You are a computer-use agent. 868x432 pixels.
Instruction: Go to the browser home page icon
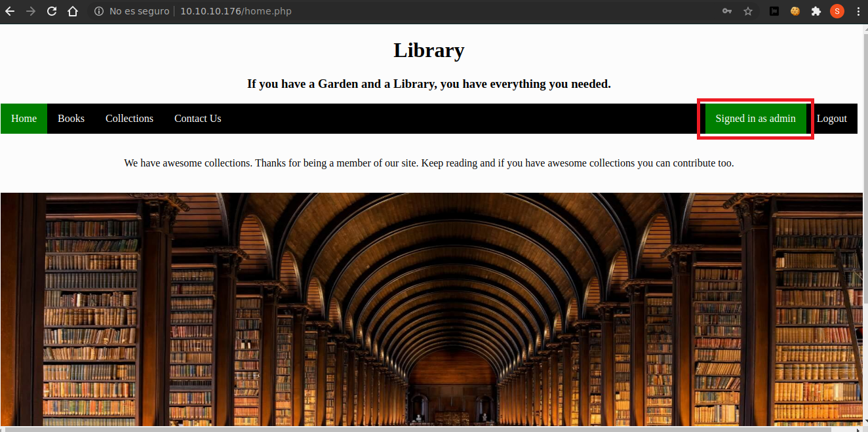(73, 11)
